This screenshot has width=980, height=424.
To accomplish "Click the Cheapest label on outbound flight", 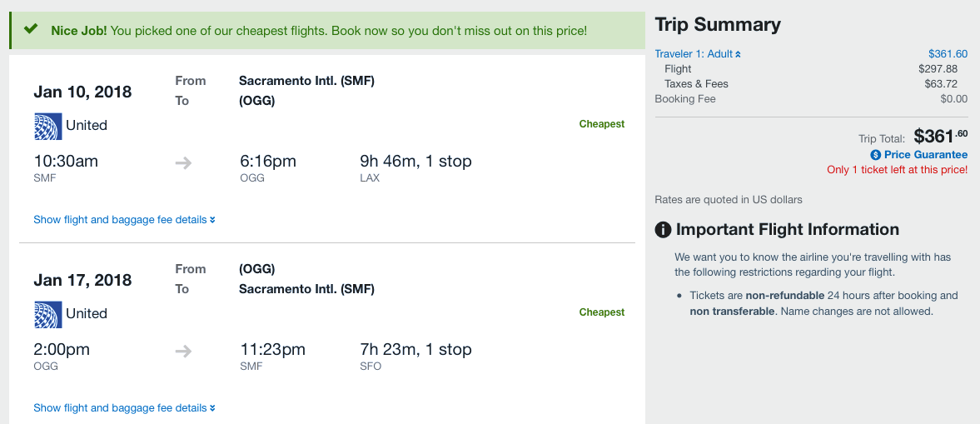I will 601,124.
